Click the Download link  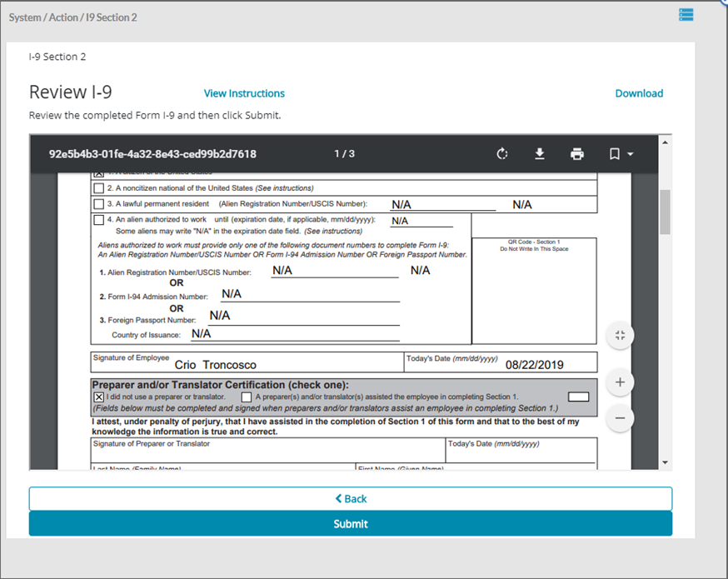point(639,93)
